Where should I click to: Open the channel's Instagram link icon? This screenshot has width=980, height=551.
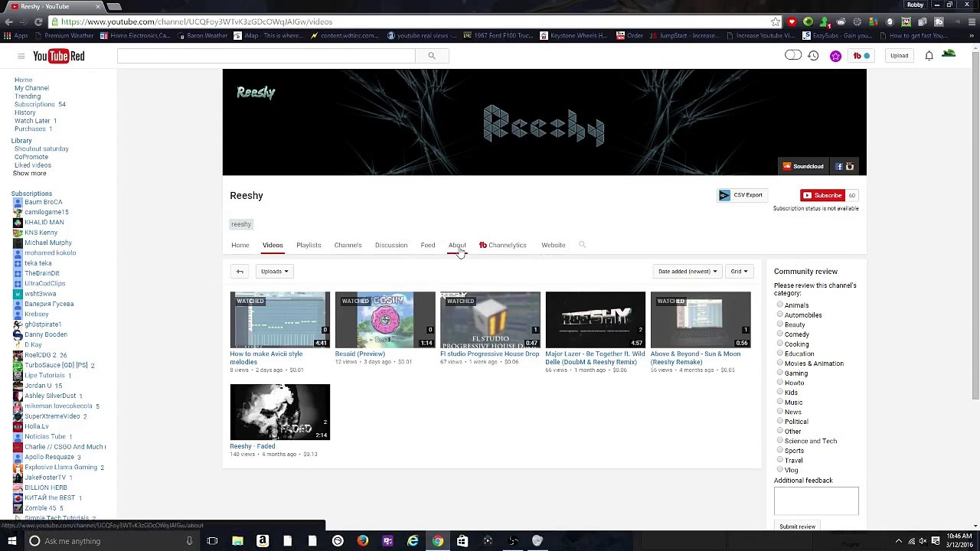(849, 166)
